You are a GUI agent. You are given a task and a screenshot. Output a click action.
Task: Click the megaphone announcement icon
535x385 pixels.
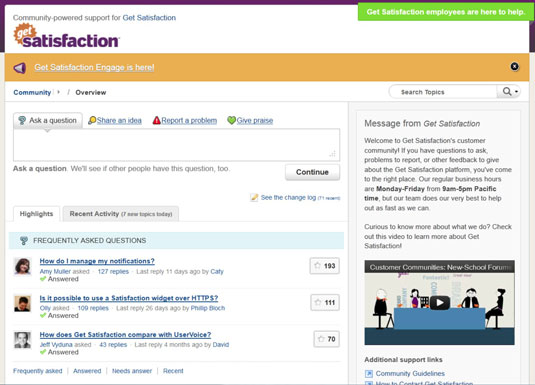coord(20,68)
